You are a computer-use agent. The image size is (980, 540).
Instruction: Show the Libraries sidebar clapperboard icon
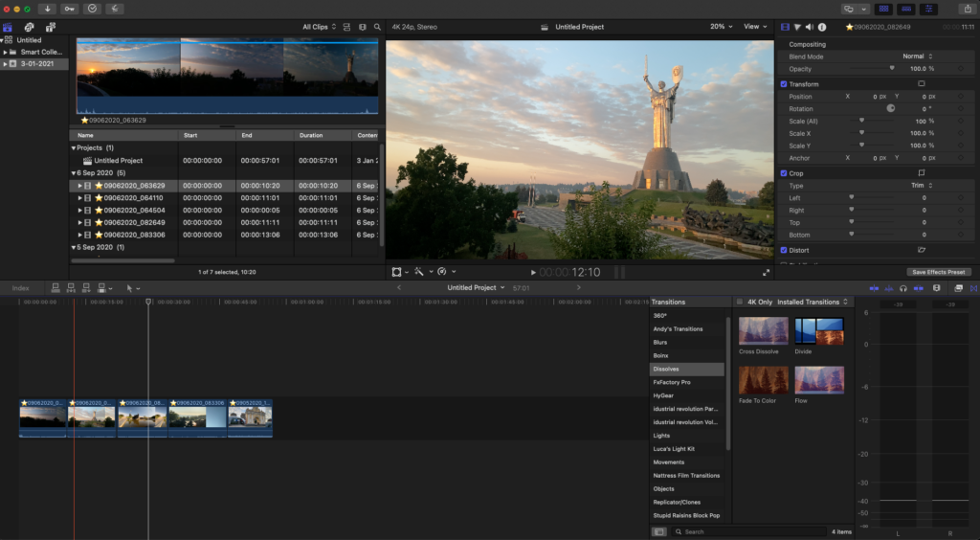coord(8,28)
